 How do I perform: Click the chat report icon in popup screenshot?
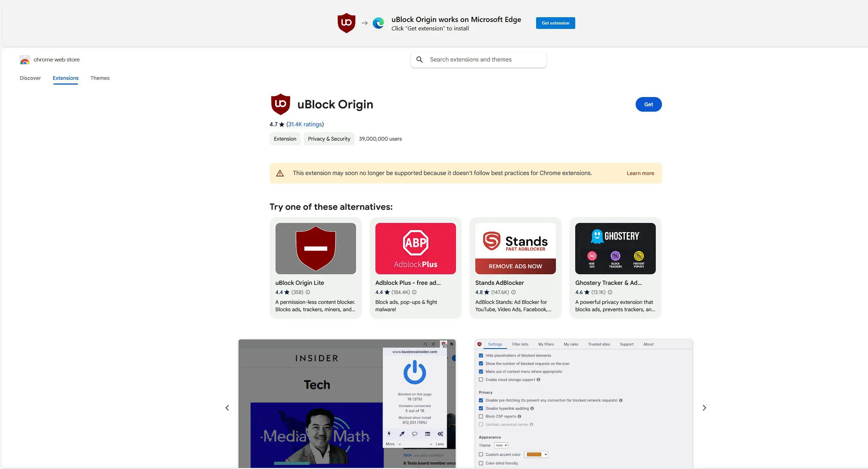click(x=415, y=434)
